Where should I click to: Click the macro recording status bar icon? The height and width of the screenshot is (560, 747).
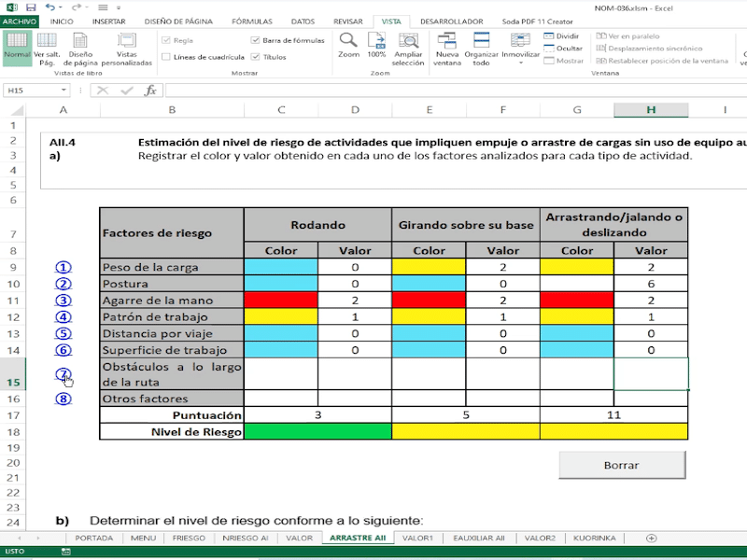pos(66,552)
